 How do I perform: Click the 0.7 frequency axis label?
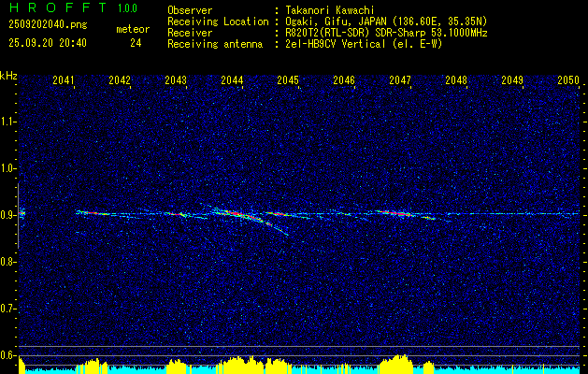(x=7, y=309)
